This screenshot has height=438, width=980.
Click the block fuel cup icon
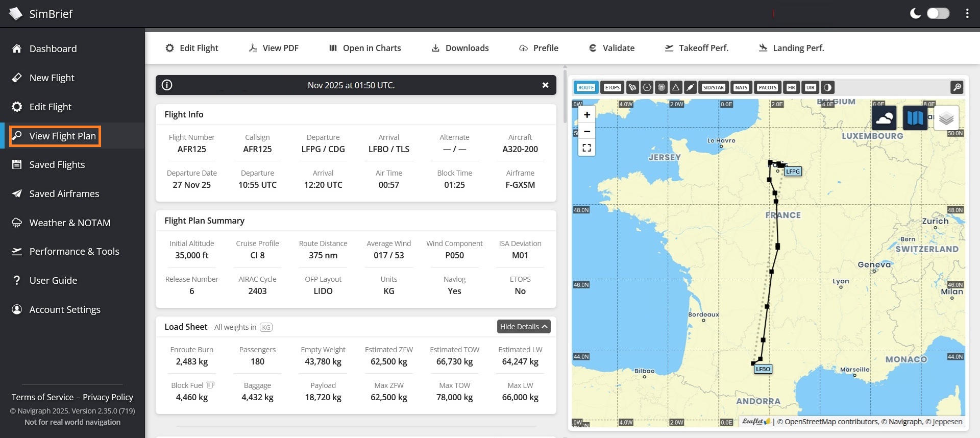pos(210,385)
